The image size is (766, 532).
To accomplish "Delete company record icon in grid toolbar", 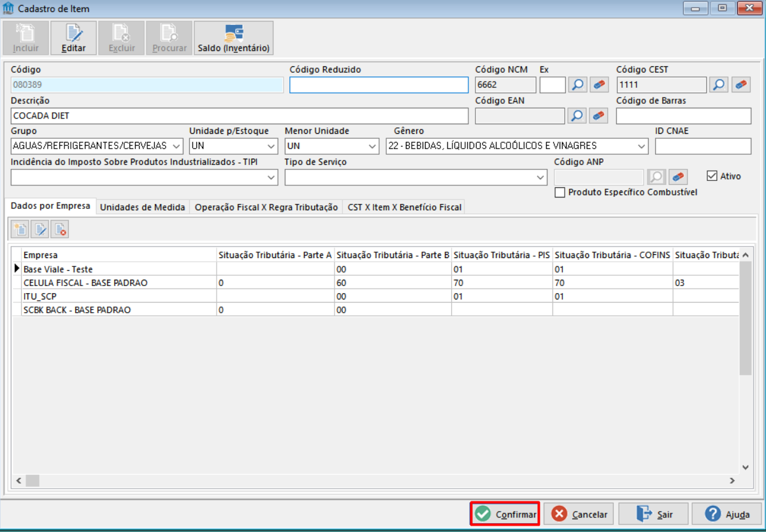I will (60, 229).
